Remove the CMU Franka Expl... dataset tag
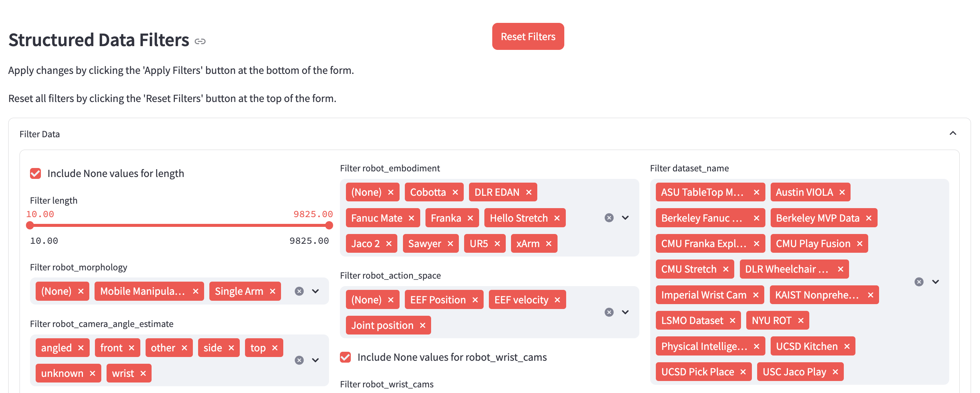Screen dimensions: 980x393 coord(756,244)
